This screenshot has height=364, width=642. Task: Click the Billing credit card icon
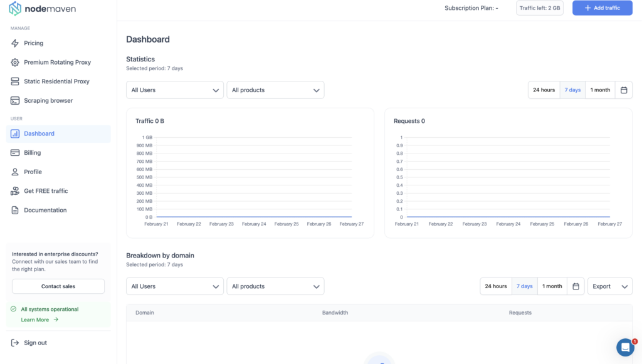coord(15,152)
